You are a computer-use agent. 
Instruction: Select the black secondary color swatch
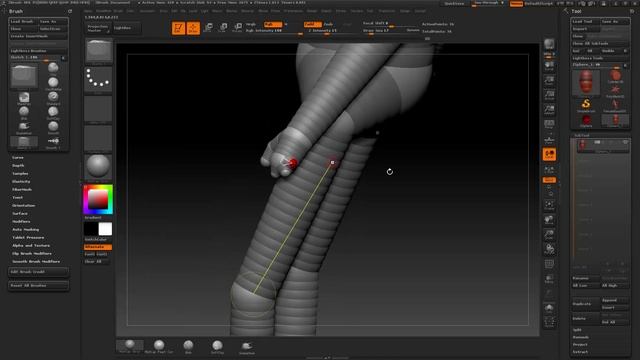point(91,229)
